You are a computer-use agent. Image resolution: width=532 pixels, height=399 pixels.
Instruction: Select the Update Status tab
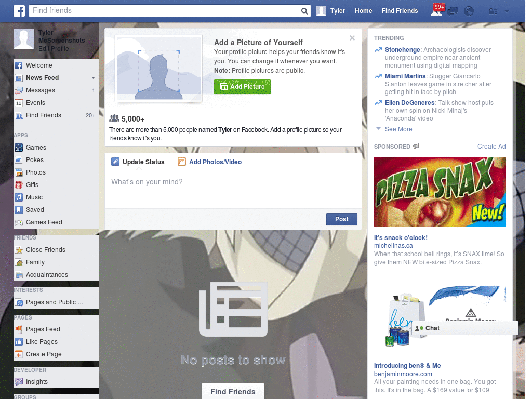click(x=138, y=162)
